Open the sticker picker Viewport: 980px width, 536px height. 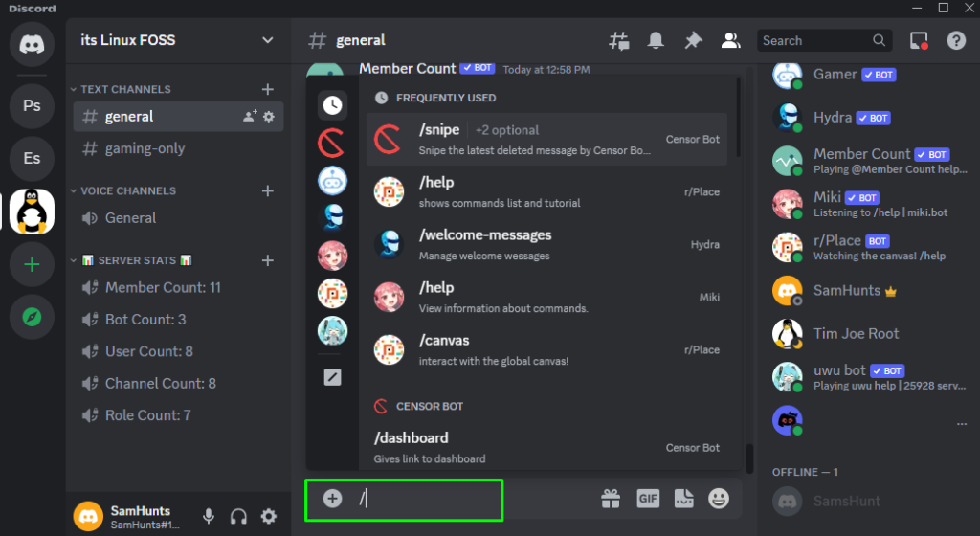coord(683,498)
